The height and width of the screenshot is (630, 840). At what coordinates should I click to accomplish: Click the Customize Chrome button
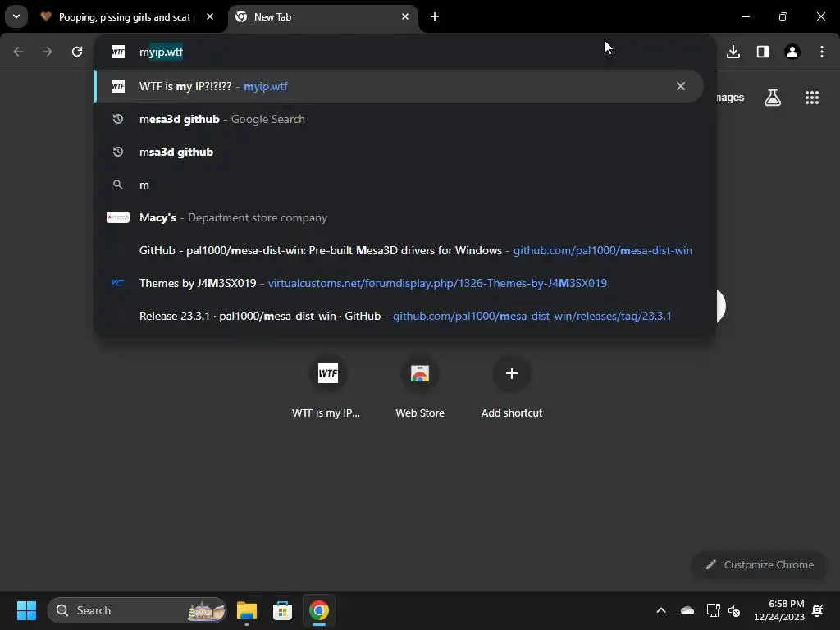760,564
